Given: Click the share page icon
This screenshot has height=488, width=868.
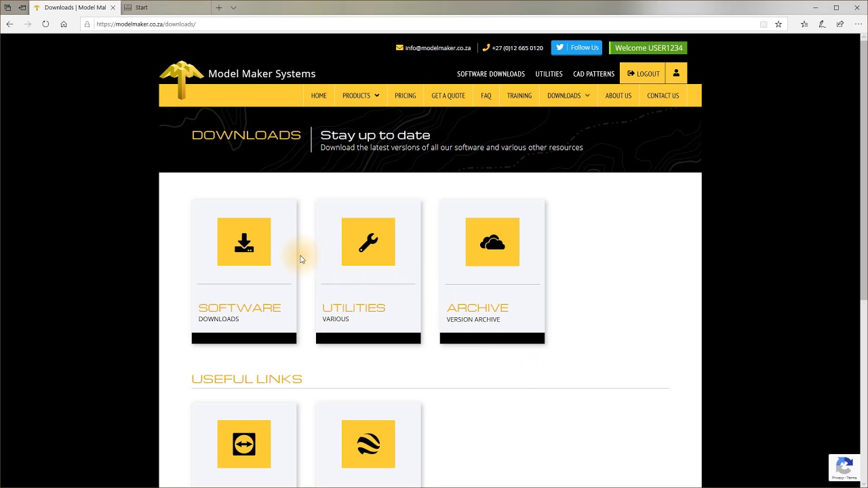Looking at the screenshot, I should [840, 24].
